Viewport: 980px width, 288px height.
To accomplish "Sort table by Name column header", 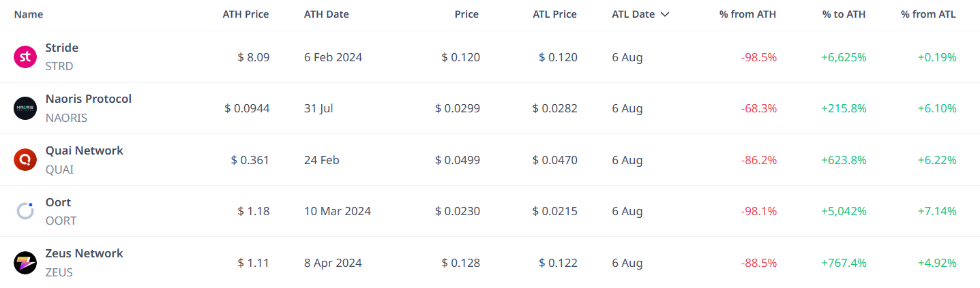I will (29, 14).
